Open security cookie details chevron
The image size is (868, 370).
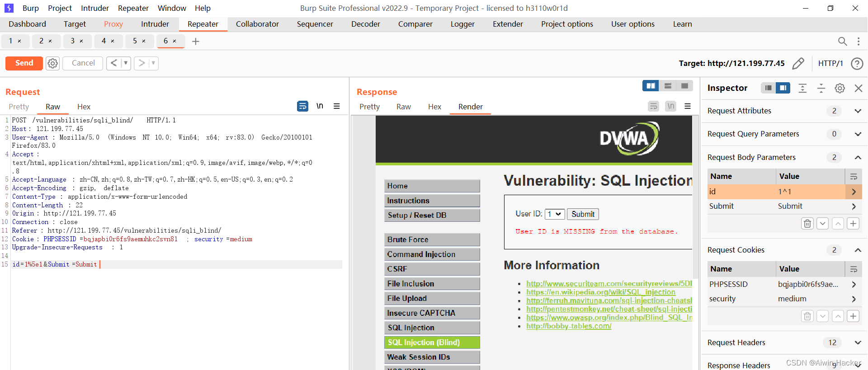854,299
